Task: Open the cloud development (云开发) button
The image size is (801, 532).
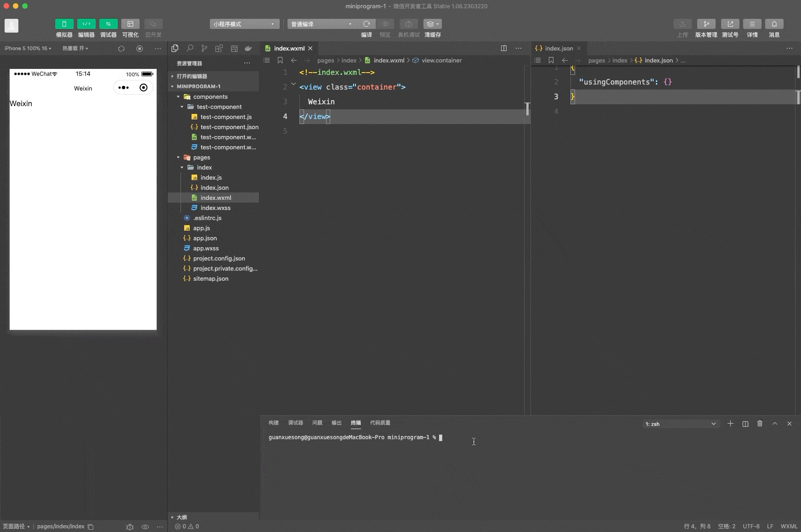Action: coord(153,24)
